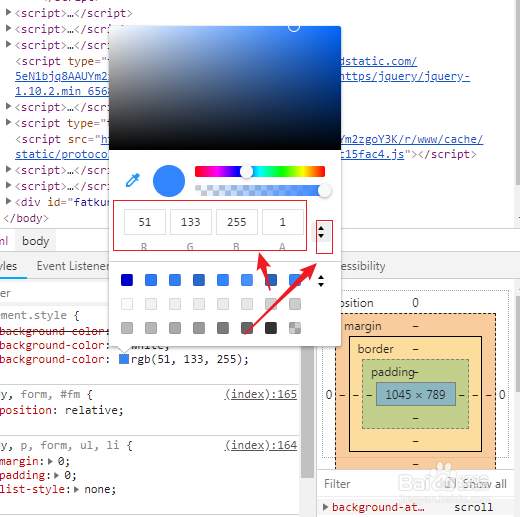
Task: Pick the darkest navy blue palette swatch
Action: [x=127, y=280]
